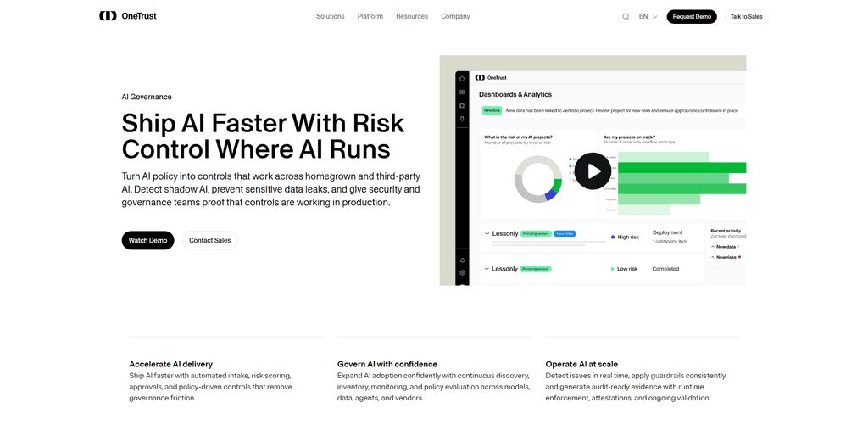Click the Deployment status text in the preview

668,232
